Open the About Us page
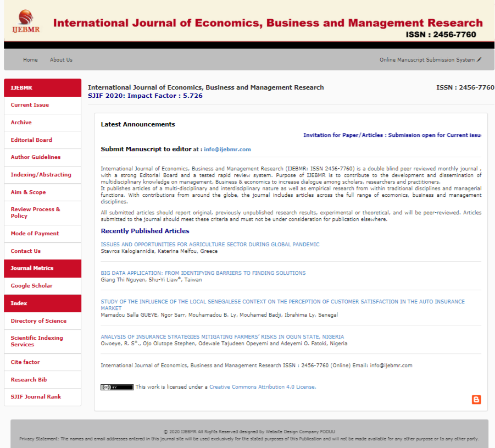This screenshot has width=495, height=448. [x=61, y=60]
